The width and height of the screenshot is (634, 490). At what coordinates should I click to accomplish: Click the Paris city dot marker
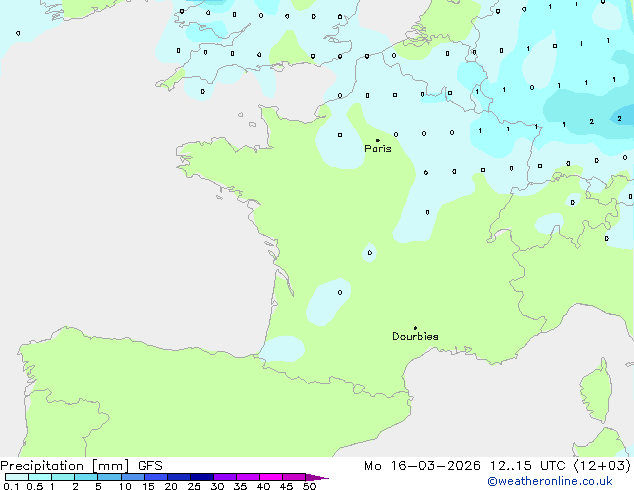[x=378, y=140]
